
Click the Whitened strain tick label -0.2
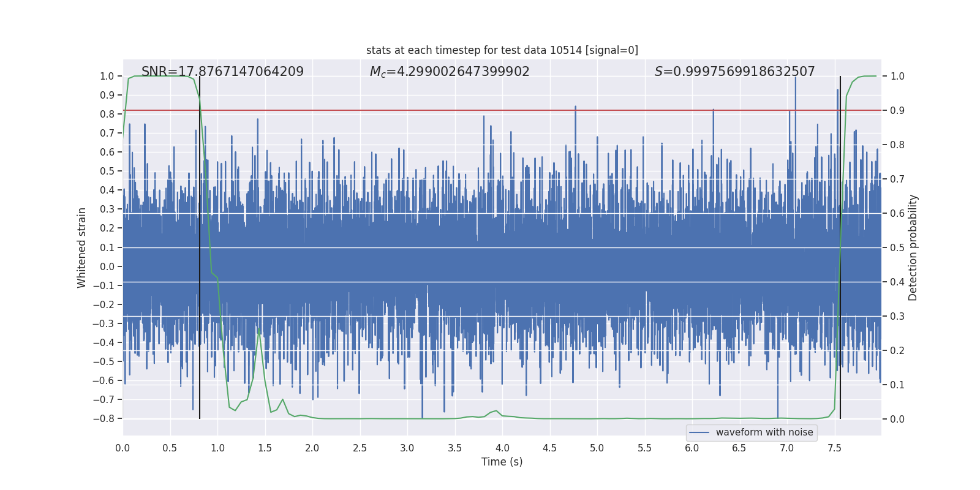click(104, 305)
